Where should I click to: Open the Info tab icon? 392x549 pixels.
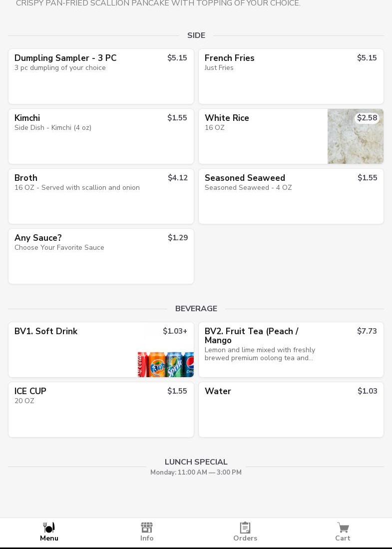pyautogui.click(x=147, y=528)
